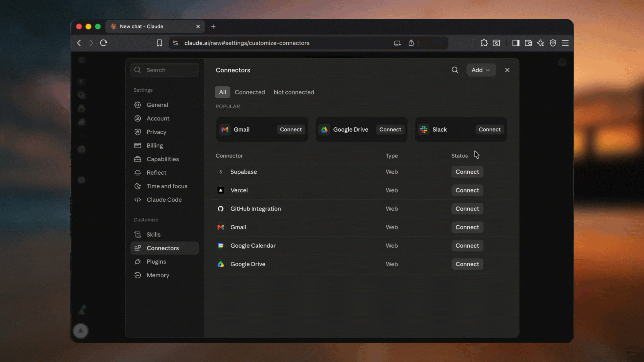
Task: Open Capabilities settings
Action: tap(165, 159)
